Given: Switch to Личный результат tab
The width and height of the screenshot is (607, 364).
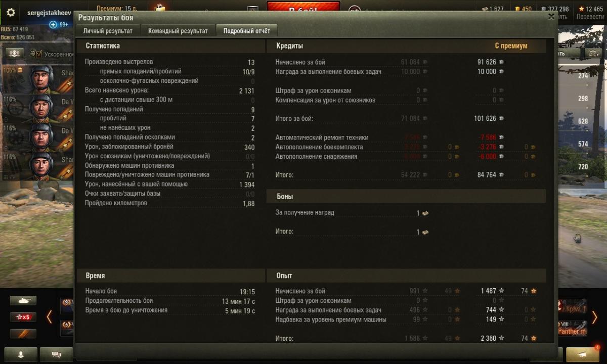Looking at the screenshot, I should (108, 31).
